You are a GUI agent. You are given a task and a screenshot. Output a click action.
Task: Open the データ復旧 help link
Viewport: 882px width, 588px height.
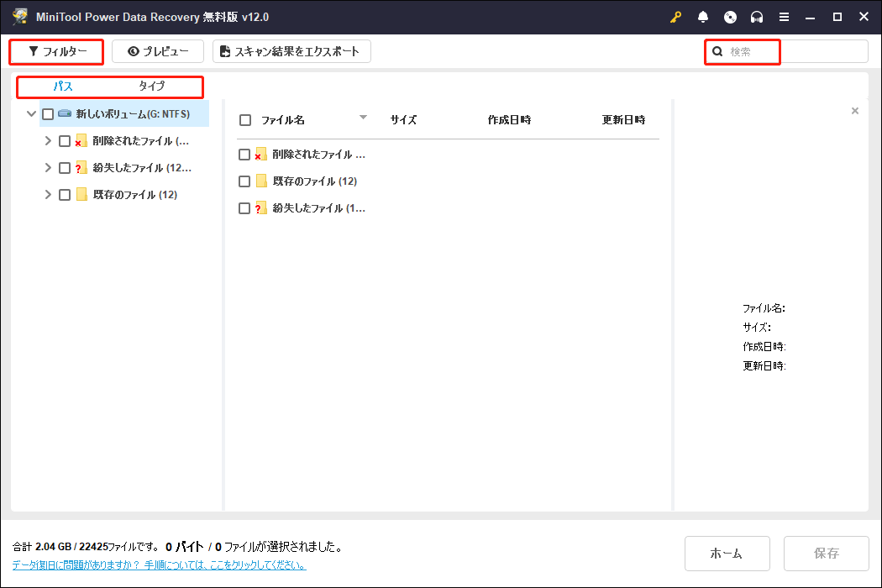click(x=160, y=565)
